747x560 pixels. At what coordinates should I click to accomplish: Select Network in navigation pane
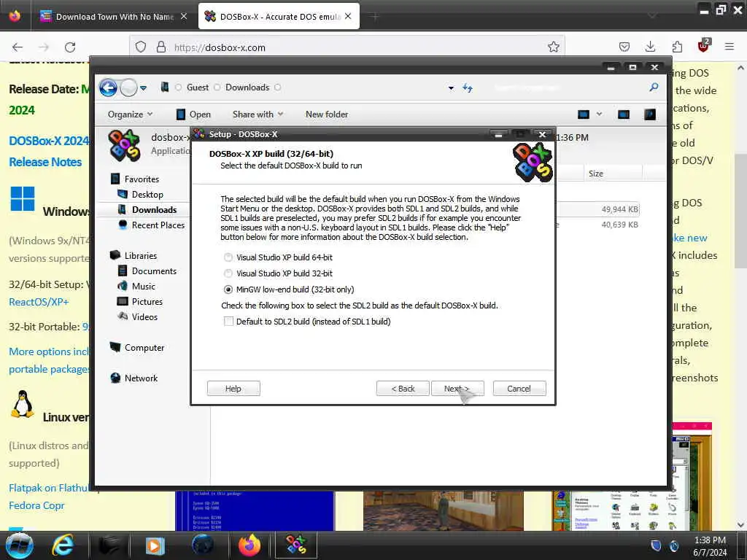[x=141, y=378]
